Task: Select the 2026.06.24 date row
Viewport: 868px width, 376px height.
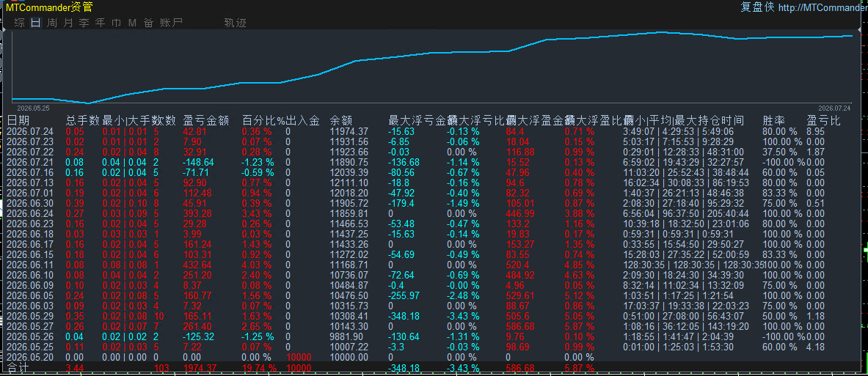Action: click(x=30, y=213)
